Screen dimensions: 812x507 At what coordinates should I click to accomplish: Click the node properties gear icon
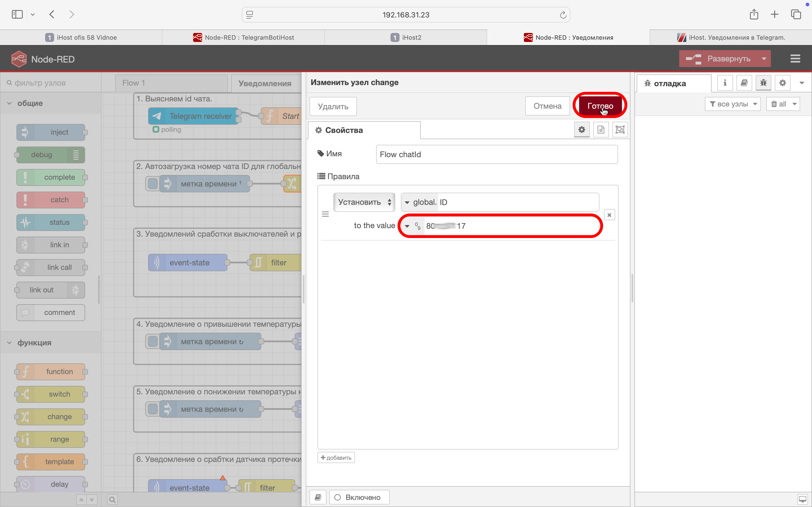[x=581, y=130]
